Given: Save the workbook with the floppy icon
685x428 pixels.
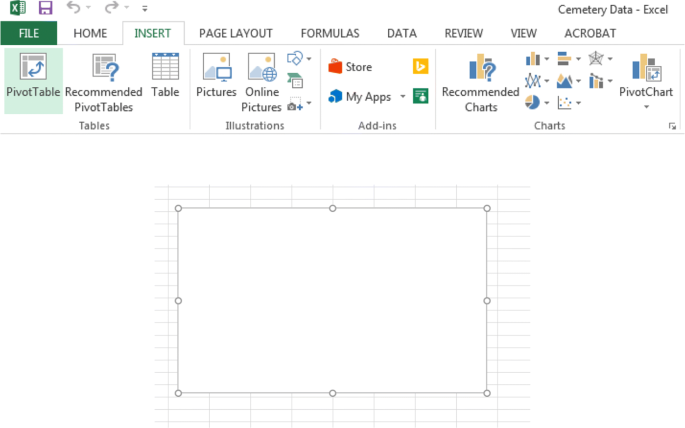Looking at the screenshot, I should [x=45, y=8].
